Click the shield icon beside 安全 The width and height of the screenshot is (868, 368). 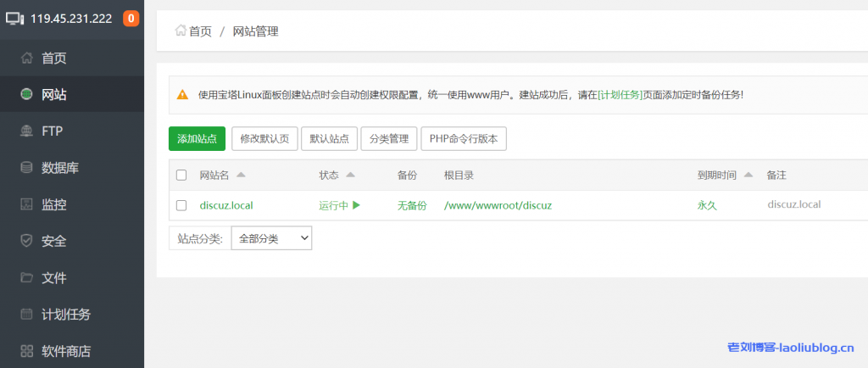[x=27, y=241]
